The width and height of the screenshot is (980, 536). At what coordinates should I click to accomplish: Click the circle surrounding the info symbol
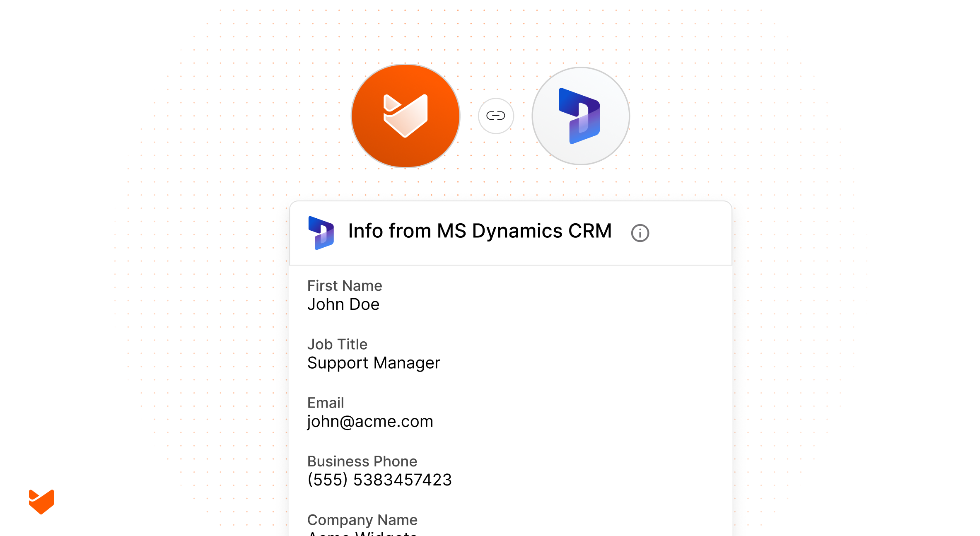(x=640, y=233)
